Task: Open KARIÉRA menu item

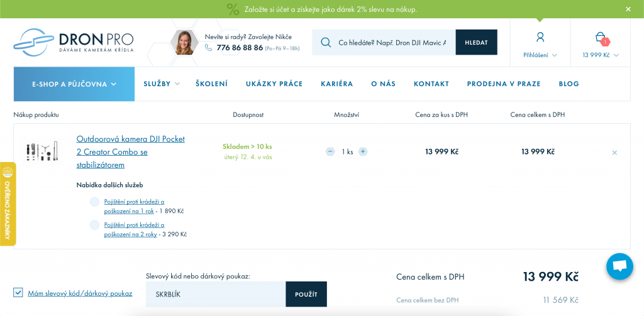Action: [x=337, y=84]
